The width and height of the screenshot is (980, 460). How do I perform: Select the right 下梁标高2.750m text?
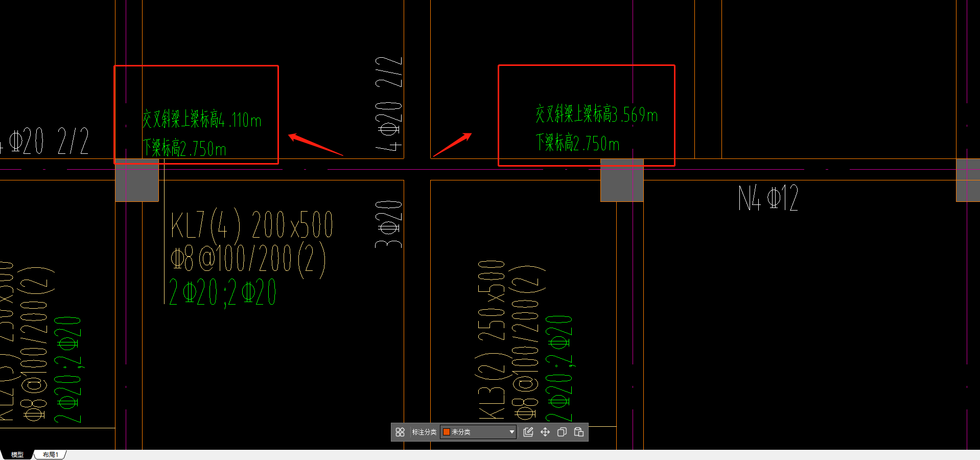(577, 143)
